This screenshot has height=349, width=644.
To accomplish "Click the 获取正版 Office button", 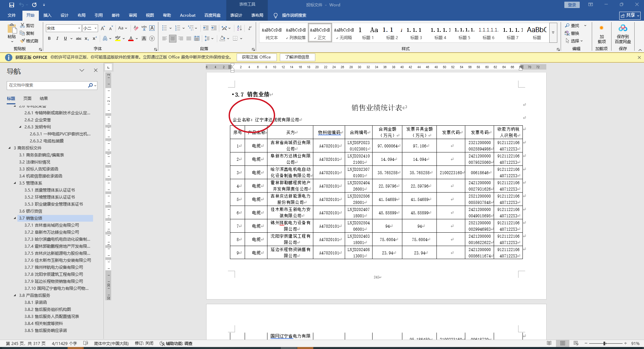I will [256, 57].
